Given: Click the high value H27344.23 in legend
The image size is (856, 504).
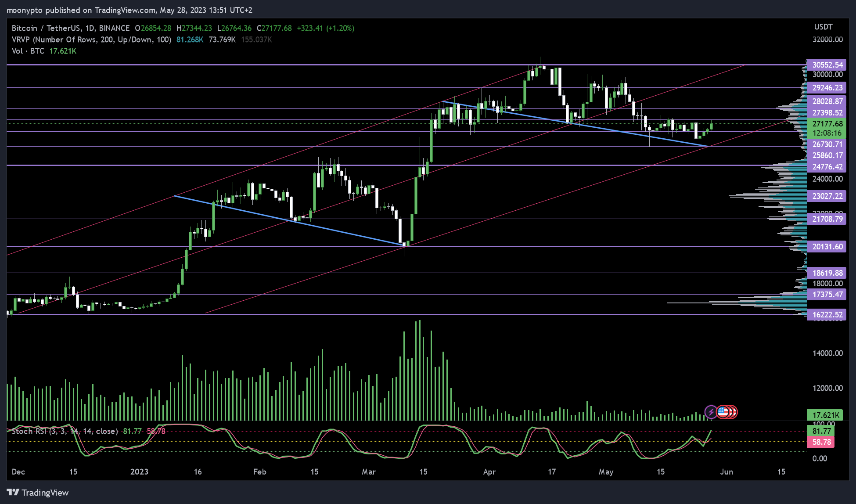Looking at the screenshot, I should click(194, 28).
